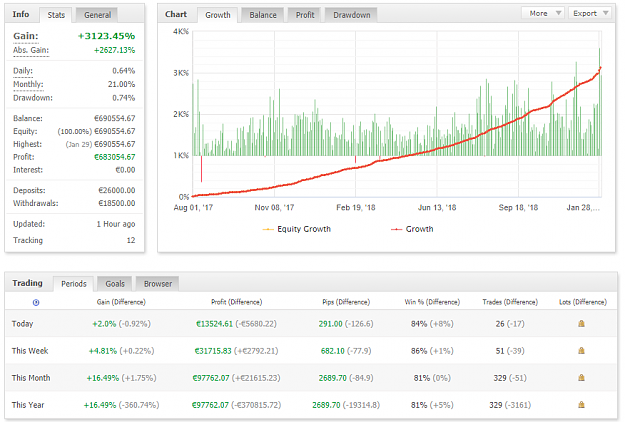This screenshot has width=625, height=422.
Task: Toggle the Equity Growth legend series
Action: 297,229
